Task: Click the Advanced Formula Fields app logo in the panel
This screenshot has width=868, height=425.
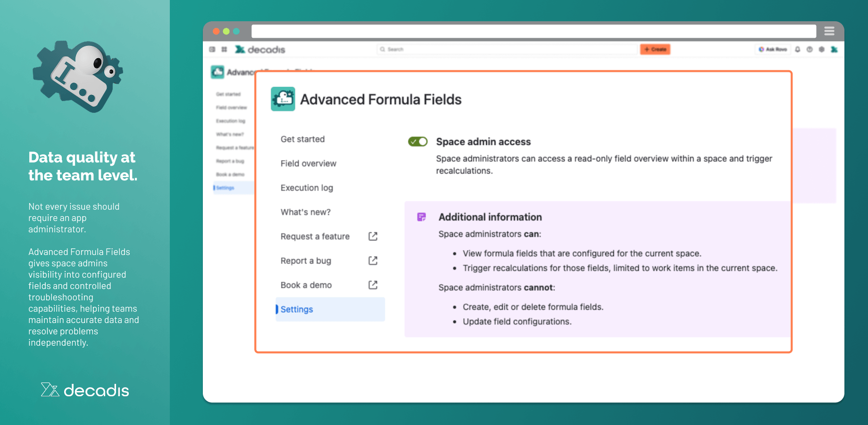Action: (283, 99)
